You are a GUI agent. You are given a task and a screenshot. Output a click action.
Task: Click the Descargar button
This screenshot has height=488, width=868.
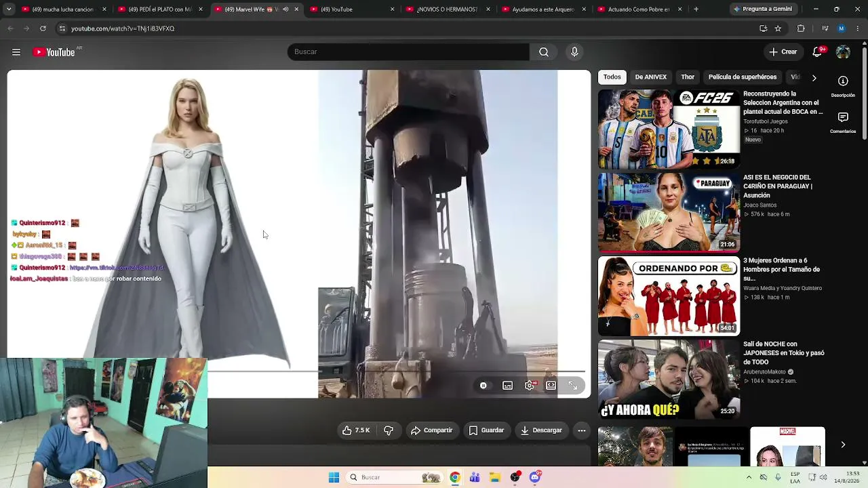(541, 430)
